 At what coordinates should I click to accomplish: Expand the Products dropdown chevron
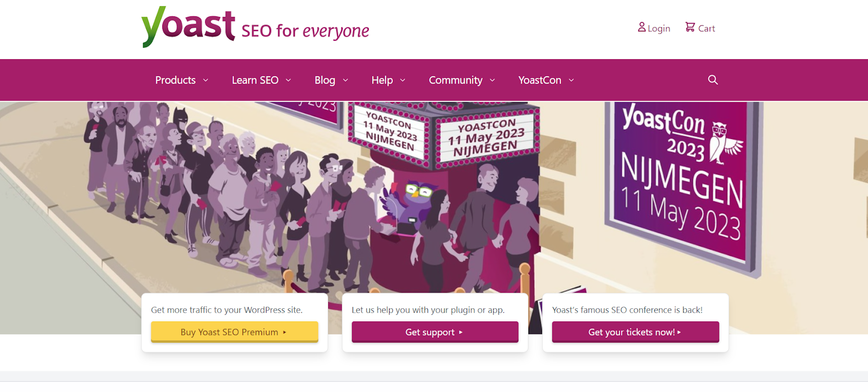point(206,80)
